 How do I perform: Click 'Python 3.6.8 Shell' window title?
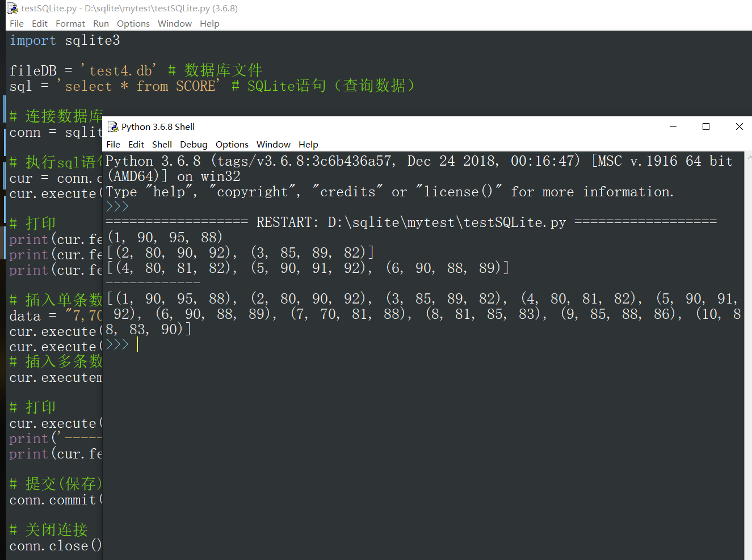158,127
